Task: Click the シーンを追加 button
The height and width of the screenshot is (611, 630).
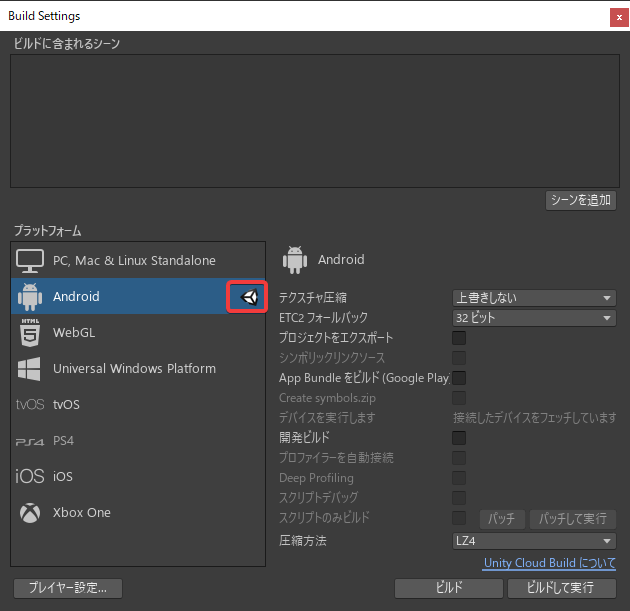Action: 581,200
